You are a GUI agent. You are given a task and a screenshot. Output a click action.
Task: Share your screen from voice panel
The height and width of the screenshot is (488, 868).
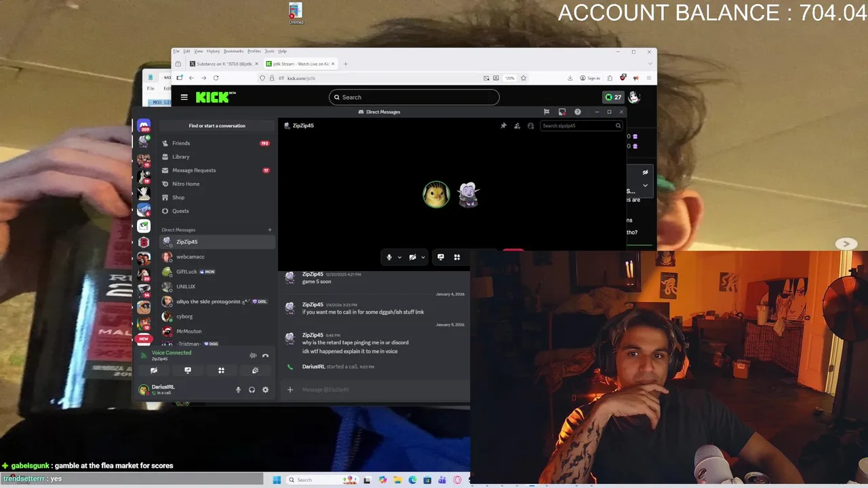pyautogui.click(x=188, y=370)
